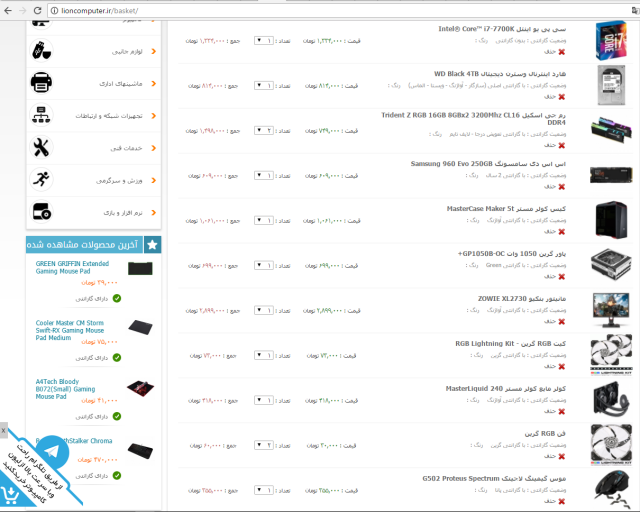Click the network equipment category icon
The width and height of the screenshot is (640, 512).
pyautogui.click(x=41, y=114)
